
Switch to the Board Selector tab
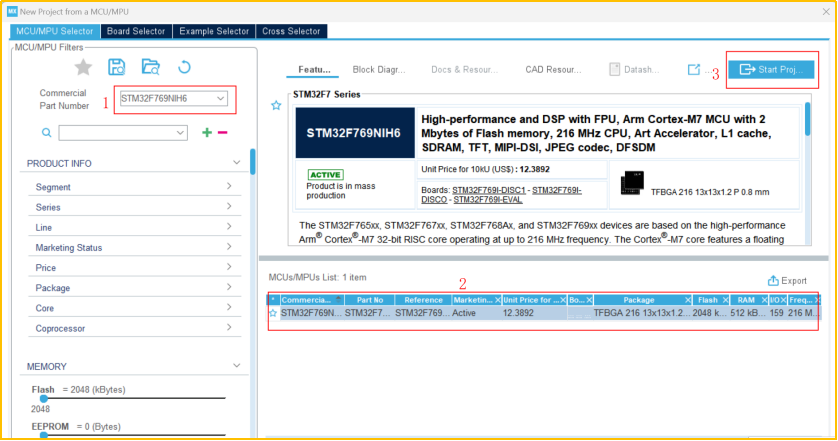[x=135, y=31]
